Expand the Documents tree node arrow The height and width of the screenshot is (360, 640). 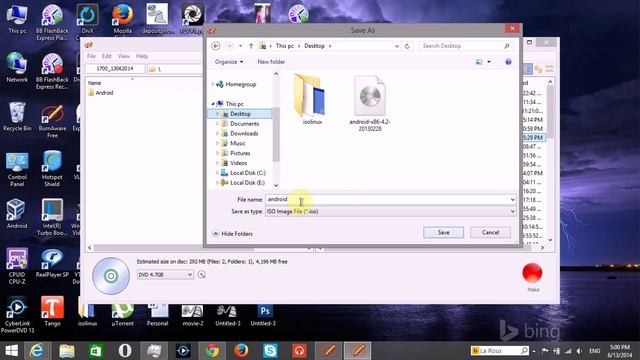click(217, 124)
